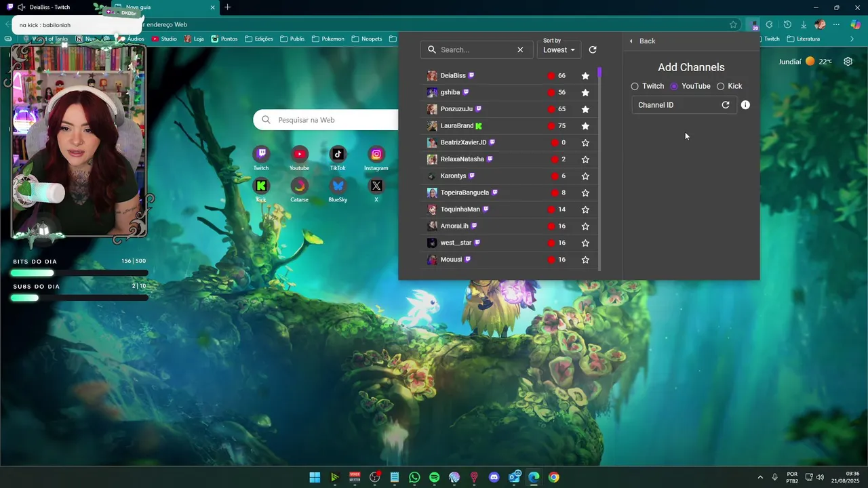Open new tab page settings gear
Screen dimensions: 868x488
pos(848,62)
